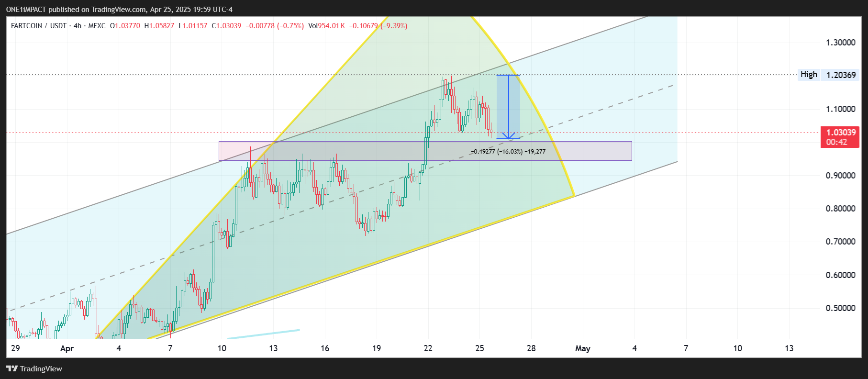
Task: Click the change text '-0.00778 (-0.75%)'
Action: click(275, 26)
